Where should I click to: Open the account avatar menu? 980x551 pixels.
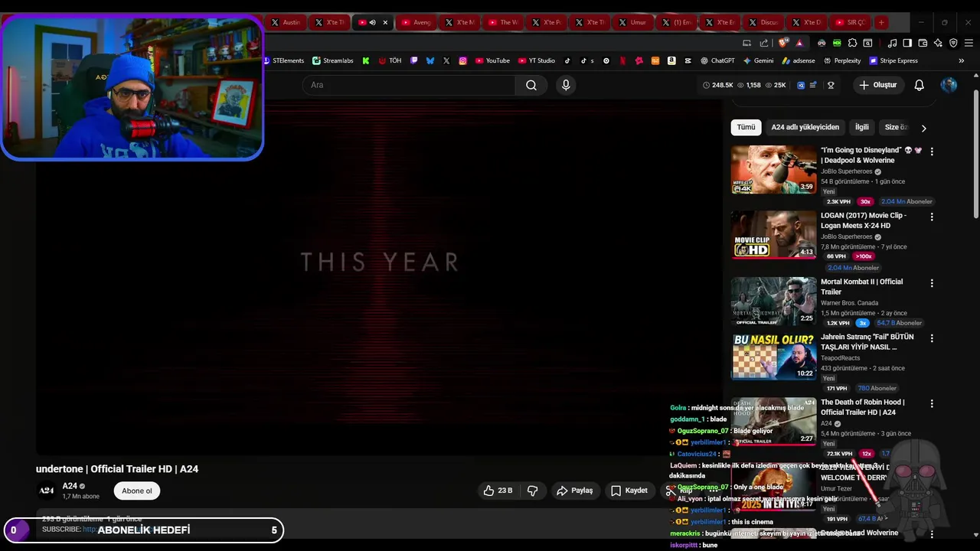(949, 85)
